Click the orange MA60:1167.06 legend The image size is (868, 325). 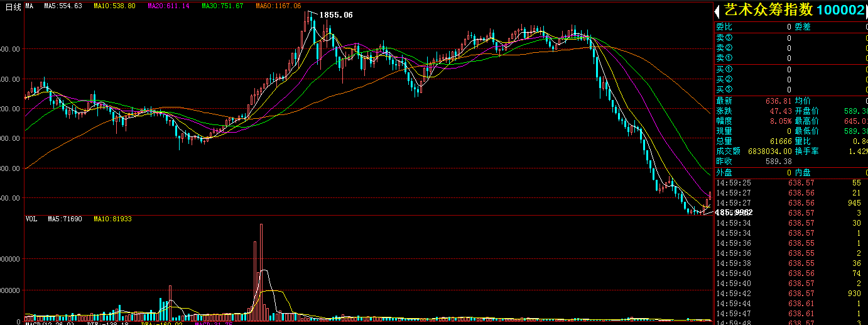point(278,6)
